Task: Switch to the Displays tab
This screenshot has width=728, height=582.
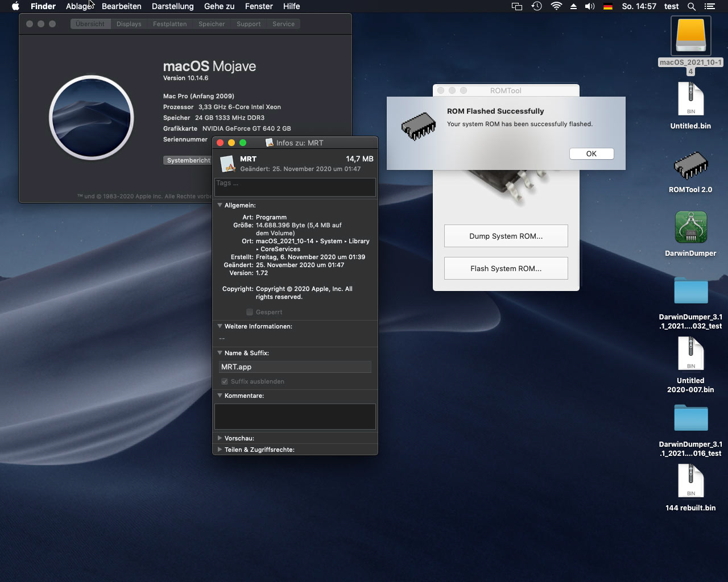Action: tap(129, 24)
